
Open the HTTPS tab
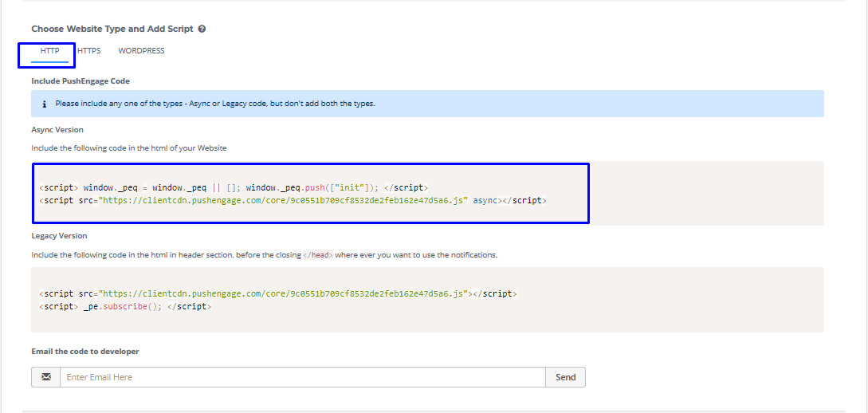89,51
